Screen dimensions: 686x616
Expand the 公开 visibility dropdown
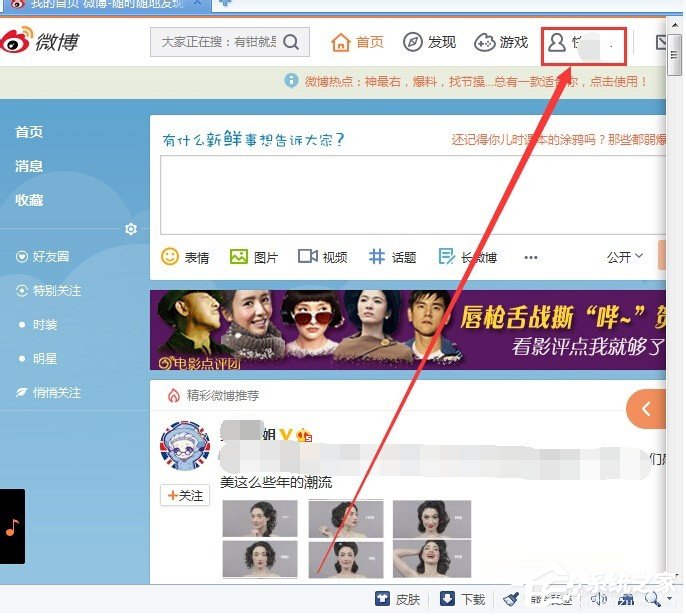click(x=625, y=257)
